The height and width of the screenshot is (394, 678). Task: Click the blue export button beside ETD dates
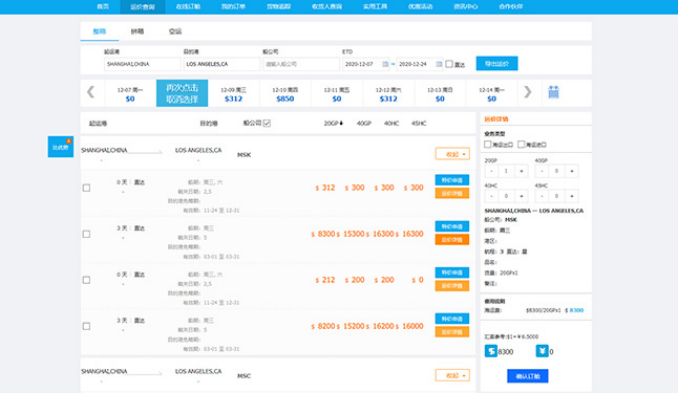click(x=497, y=64)
